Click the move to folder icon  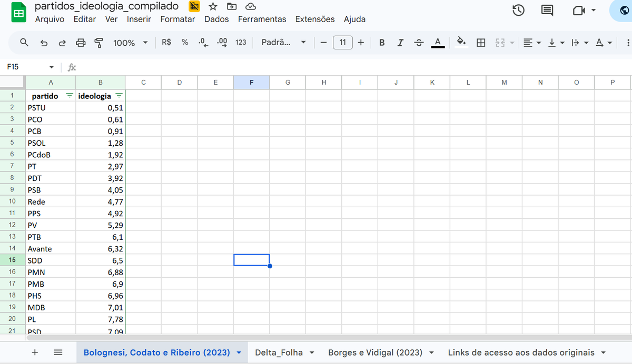pyautogui.click(x=232, y=6)
